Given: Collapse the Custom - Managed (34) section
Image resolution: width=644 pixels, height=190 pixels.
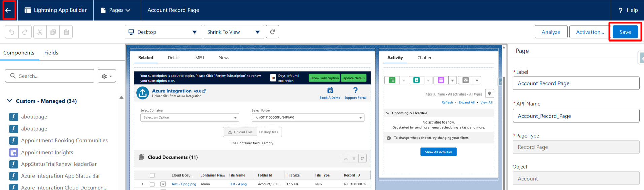Looking at the screenshot, I should pos(10,101).
